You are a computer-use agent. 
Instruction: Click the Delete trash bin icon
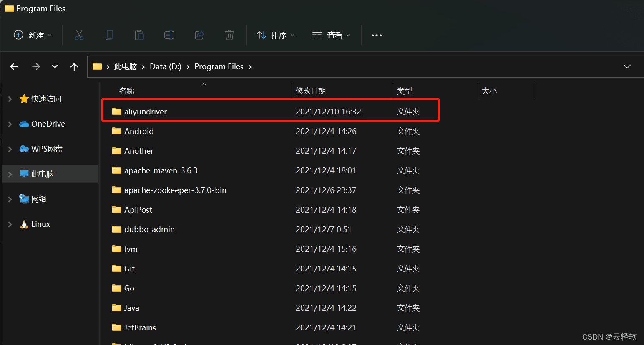pyautogui.click(x=229, y=36)
